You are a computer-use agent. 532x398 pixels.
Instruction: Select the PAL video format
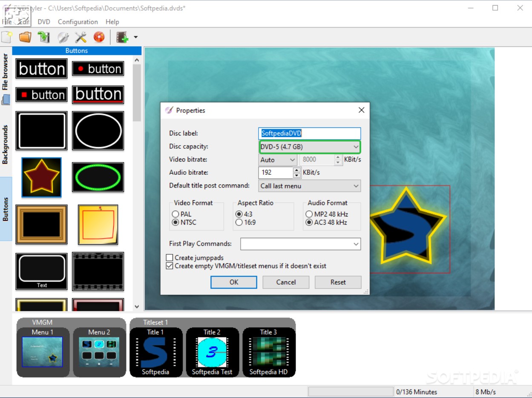(x=175, y=214)
